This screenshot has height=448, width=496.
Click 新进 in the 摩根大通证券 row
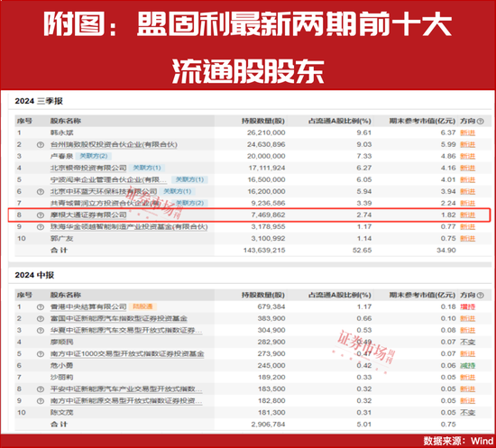point(467,215)
